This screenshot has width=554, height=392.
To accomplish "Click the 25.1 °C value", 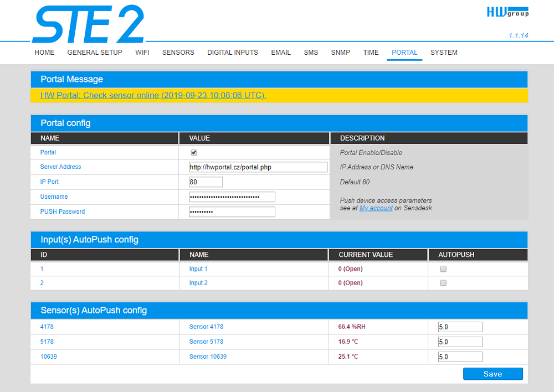I will (x=348, y=357).
